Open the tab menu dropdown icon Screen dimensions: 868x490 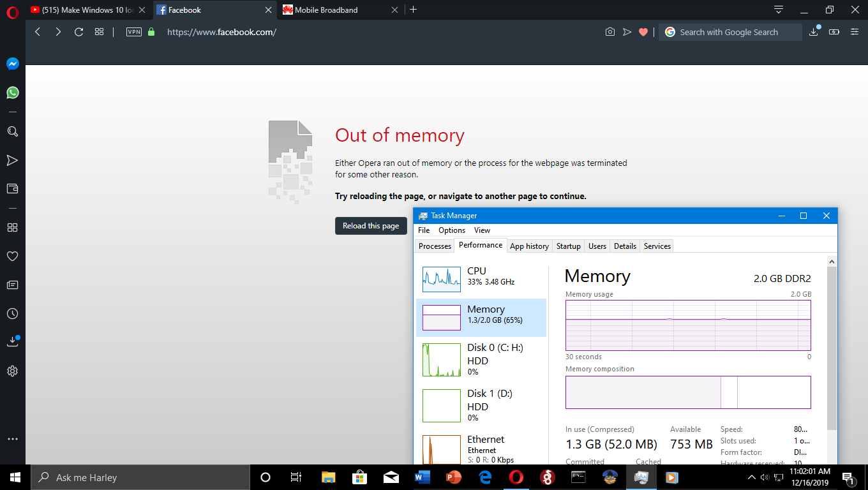point(779,10)
